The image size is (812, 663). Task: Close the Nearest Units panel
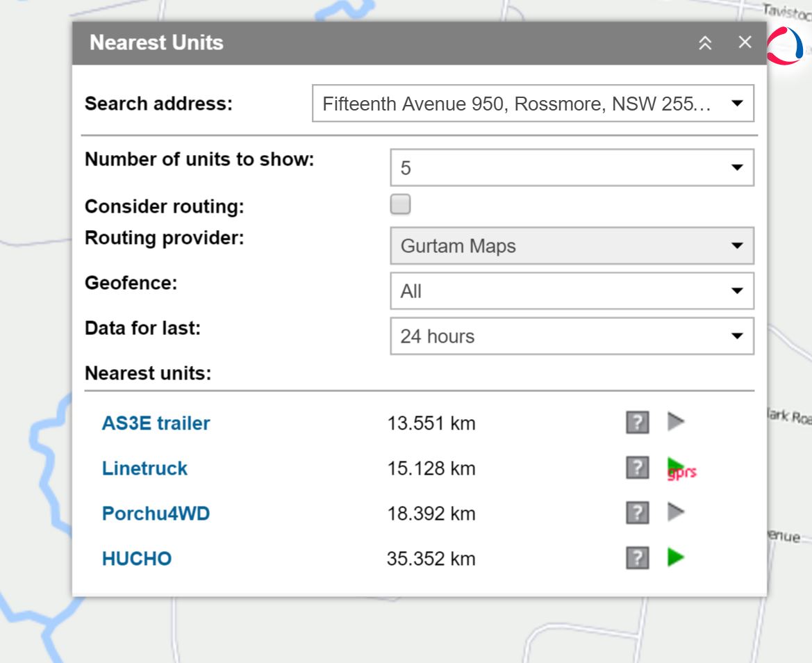(745, 42)
